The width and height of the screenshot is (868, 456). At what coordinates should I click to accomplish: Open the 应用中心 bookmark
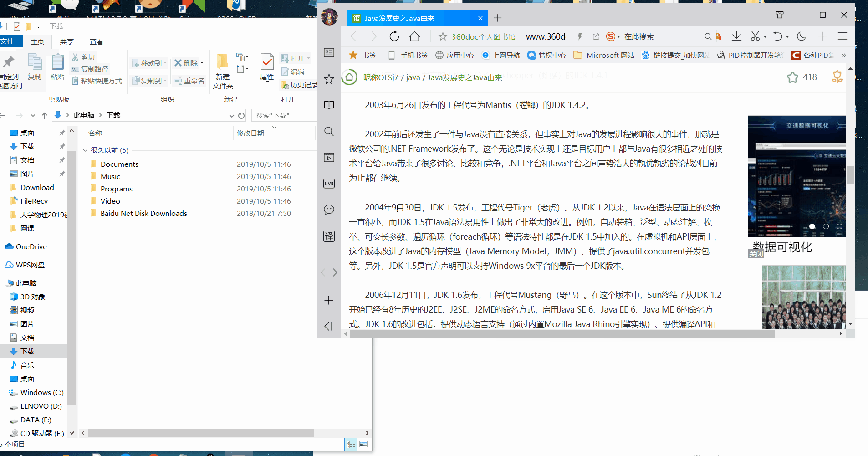coord(454,55)
